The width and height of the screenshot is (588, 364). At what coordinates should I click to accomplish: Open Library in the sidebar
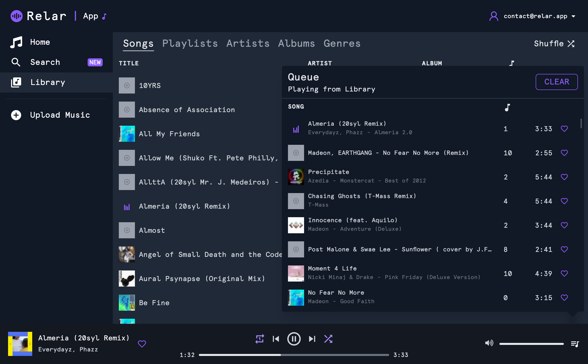(x=56, y=82)
